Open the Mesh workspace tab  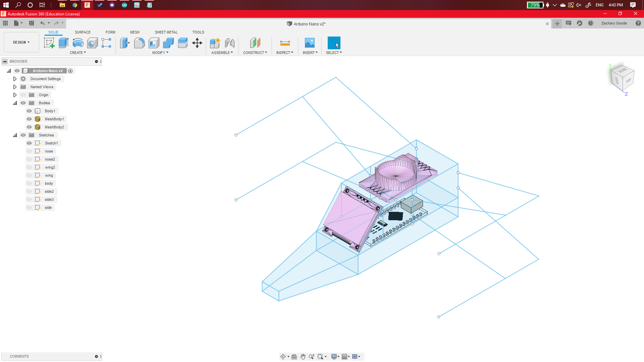(135, 32)
